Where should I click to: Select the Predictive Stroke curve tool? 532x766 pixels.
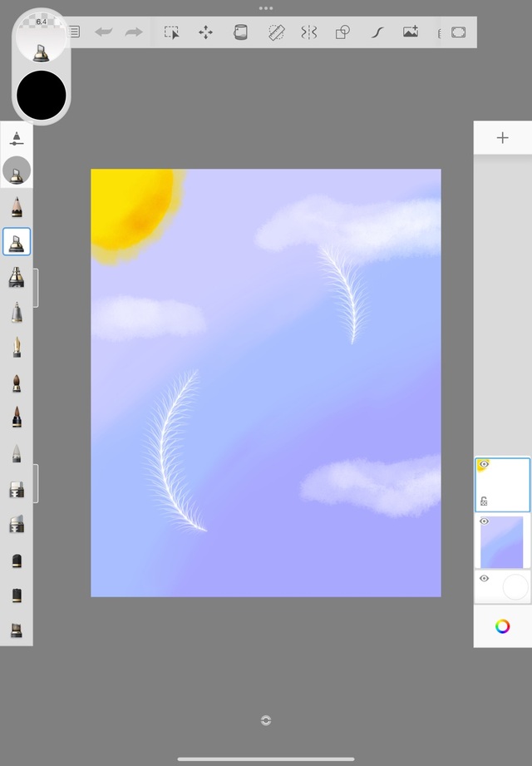click(x=377, y=32)
